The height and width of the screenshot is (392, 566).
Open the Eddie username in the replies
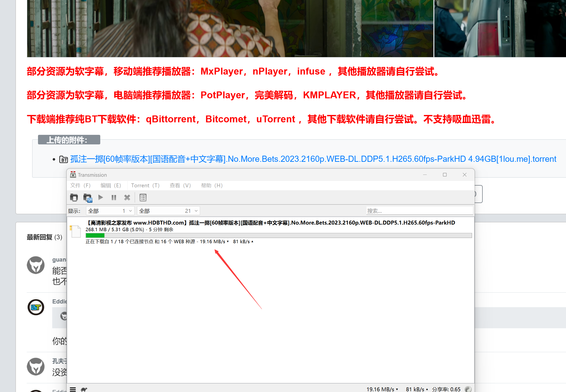59,301
